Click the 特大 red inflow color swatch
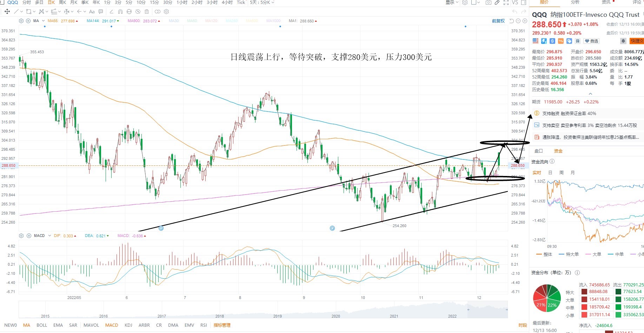 584,292
